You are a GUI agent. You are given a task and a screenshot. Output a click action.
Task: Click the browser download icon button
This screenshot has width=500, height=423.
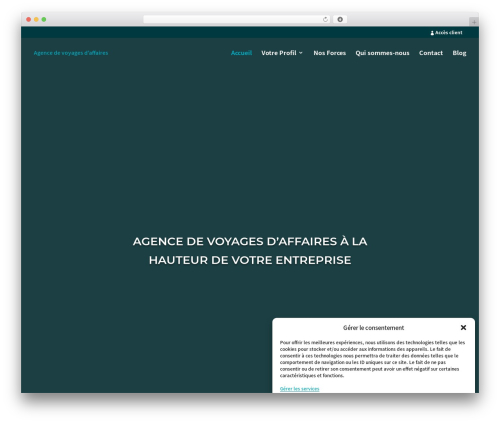click(x=340, y=20)
